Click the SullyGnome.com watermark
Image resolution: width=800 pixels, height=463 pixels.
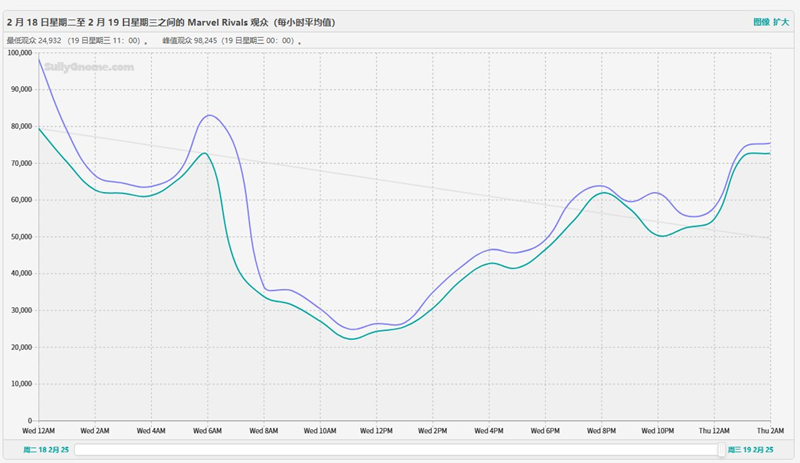pos(88,66)
